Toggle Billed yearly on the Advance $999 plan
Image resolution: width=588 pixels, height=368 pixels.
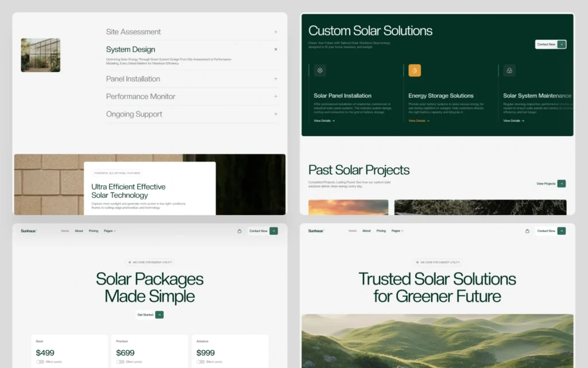tap(200, 362)
